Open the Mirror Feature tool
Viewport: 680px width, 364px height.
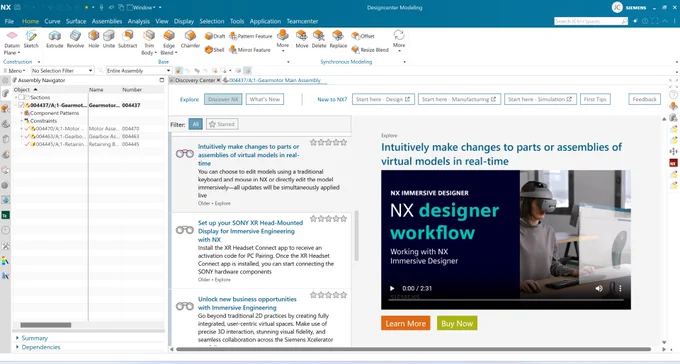[250, 50]
